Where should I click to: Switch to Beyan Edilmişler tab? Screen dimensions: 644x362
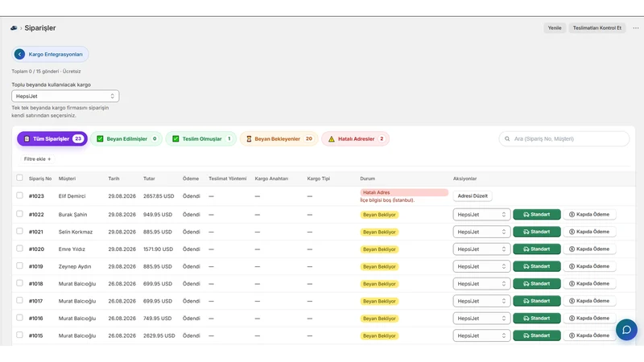pyautogui.click(x=126, y=138)
